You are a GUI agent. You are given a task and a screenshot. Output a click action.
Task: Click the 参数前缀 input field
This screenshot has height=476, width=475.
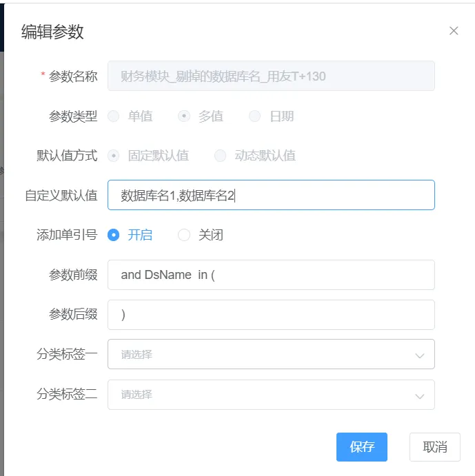(x=271, y=275)
